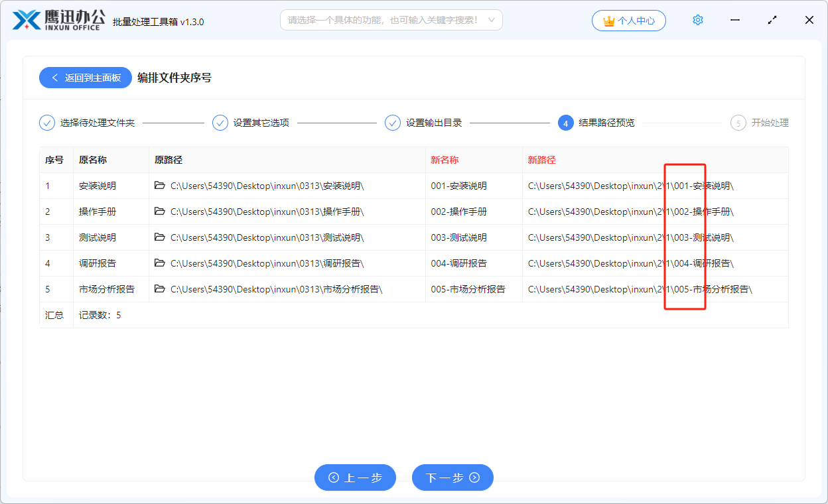The image size is (828, 504).
Task: Select original name cell 调研报告
Action: [x=98, y=263]
